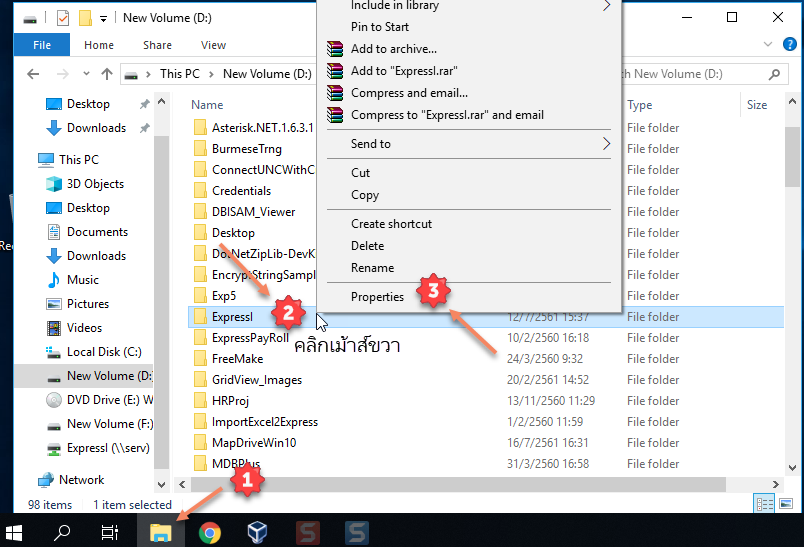
Task: Choose Properties in the context menu
Action: 378,297
